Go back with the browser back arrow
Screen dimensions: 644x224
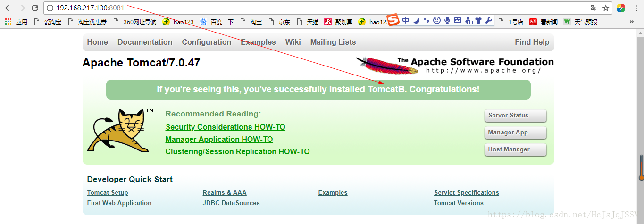tap(8, 8)
